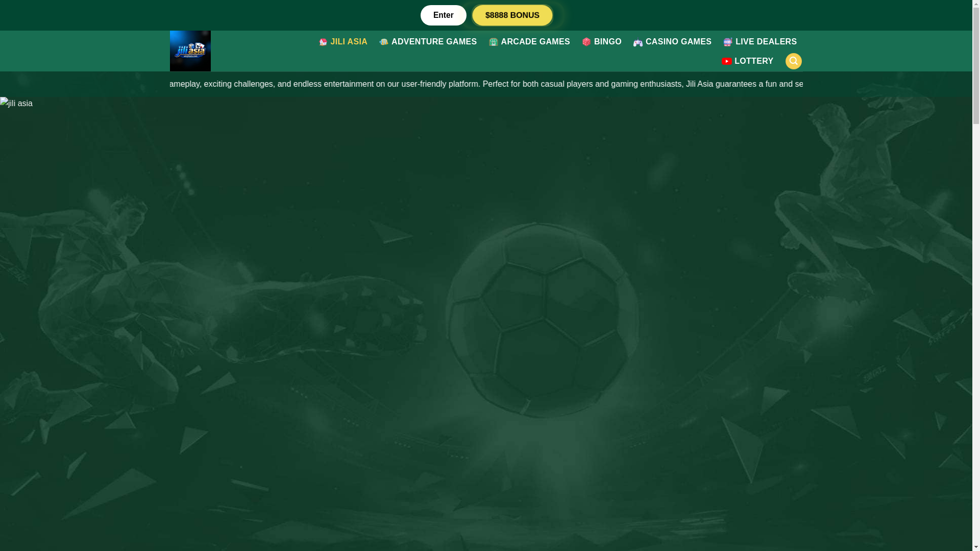Click the red YouTube-style icon beside Lottery

coord(726,61)
